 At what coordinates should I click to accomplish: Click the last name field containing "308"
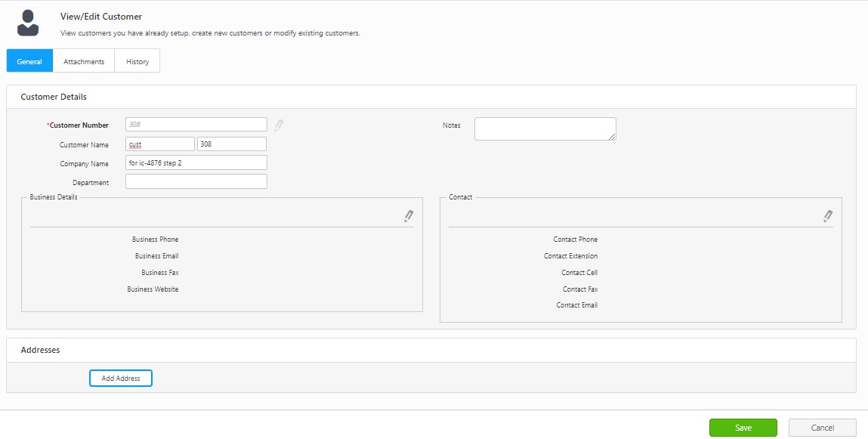231,144
